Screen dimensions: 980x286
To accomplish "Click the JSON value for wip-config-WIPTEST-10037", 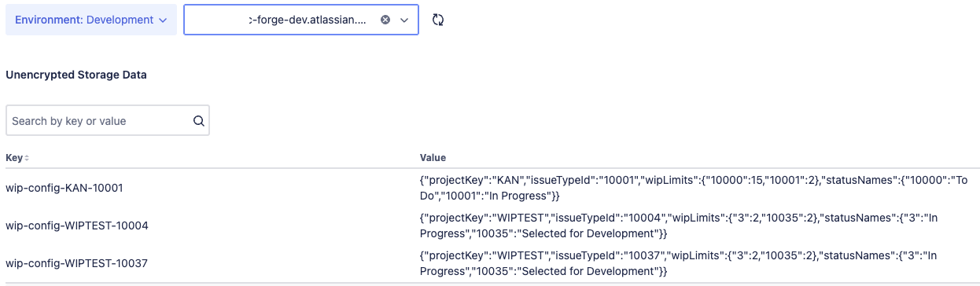I will [x=680, y=263].
